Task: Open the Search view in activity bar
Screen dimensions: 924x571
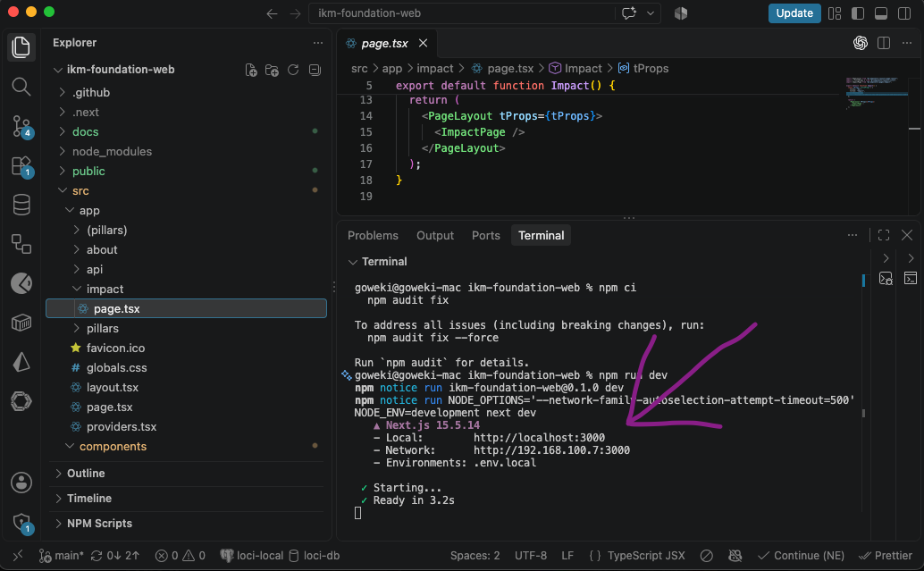Action: [21, 87]
